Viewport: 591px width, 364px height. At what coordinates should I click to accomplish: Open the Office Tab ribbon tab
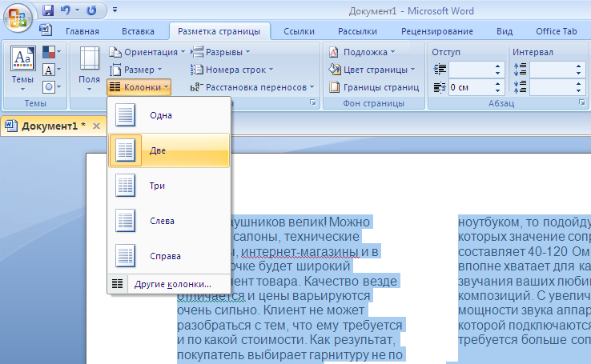557,32
